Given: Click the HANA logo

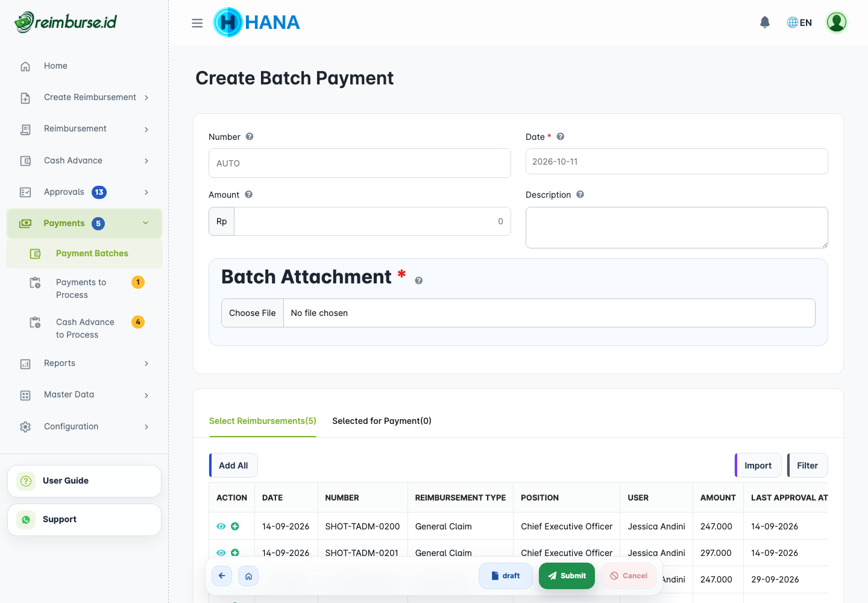Looking at the screenshot, I should pyautogui.click(x=256, y=22).
